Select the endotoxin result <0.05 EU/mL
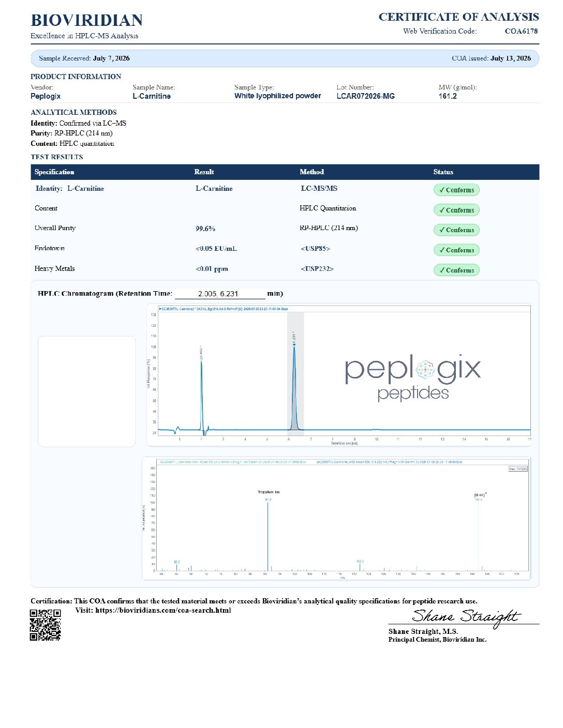 pos(216,249)
